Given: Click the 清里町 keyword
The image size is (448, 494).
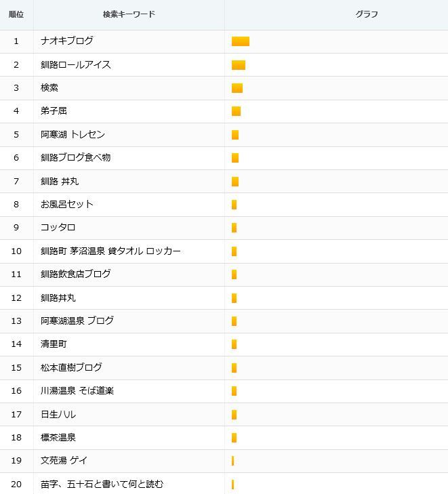Looking at the screenshot, I should coord(54,344).
